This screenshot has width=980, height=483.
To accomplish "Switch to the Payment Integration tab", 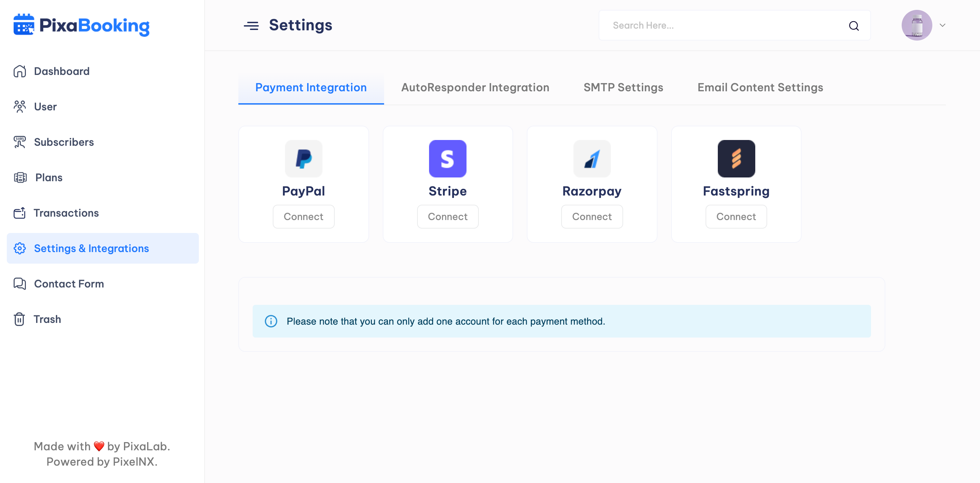I will (311, 88).
